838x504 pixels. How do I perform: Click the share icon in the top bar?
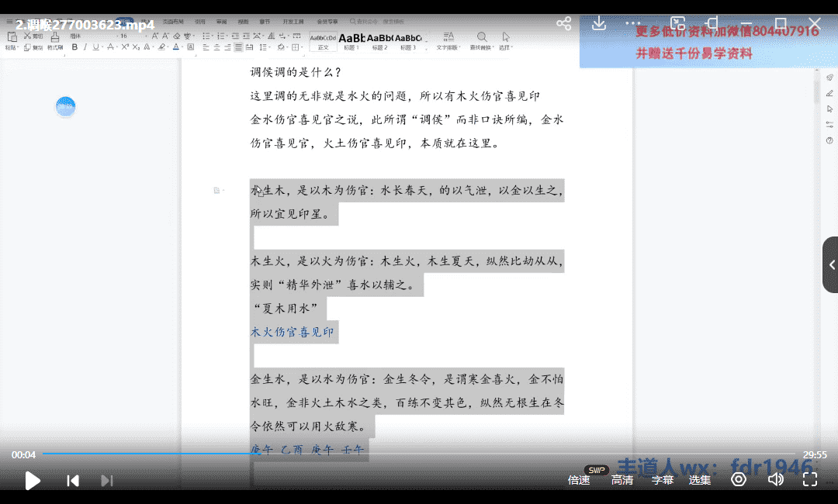coord(564,23)
